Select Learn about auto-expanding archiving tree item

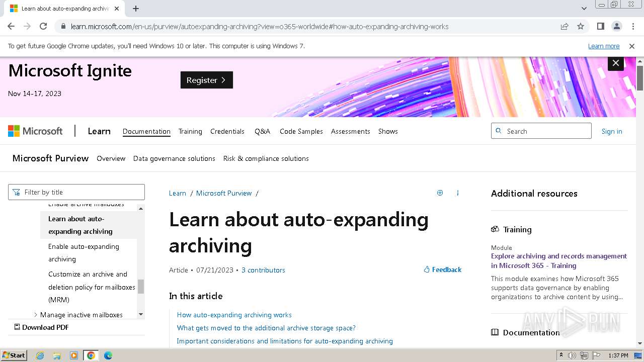(89, 225)
